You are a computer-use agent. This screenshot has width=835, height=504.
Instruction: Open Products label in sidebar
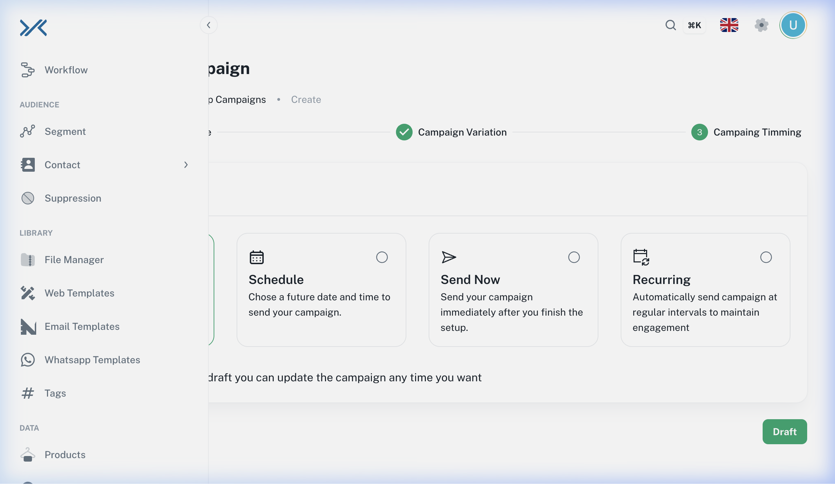pos(65,455)
